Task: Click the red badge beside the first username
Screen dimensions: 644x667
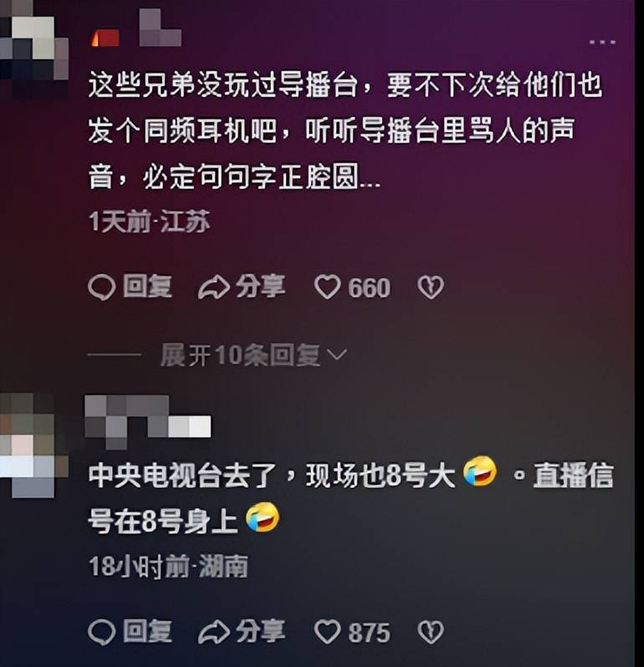Action: click(105, 38)
